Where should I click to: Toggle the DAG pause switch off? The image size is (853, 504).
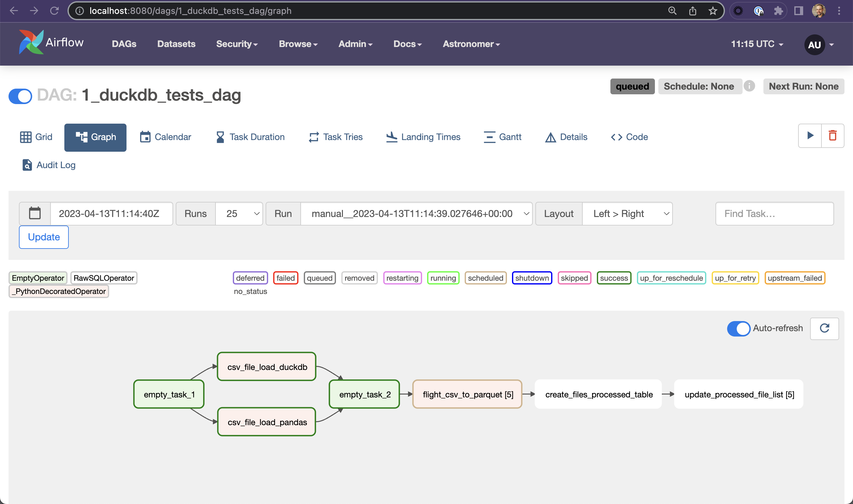21,96
